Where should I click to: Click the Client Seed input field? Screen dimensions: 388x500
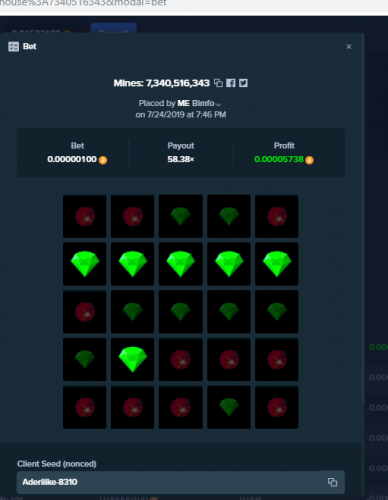point(181,482)
